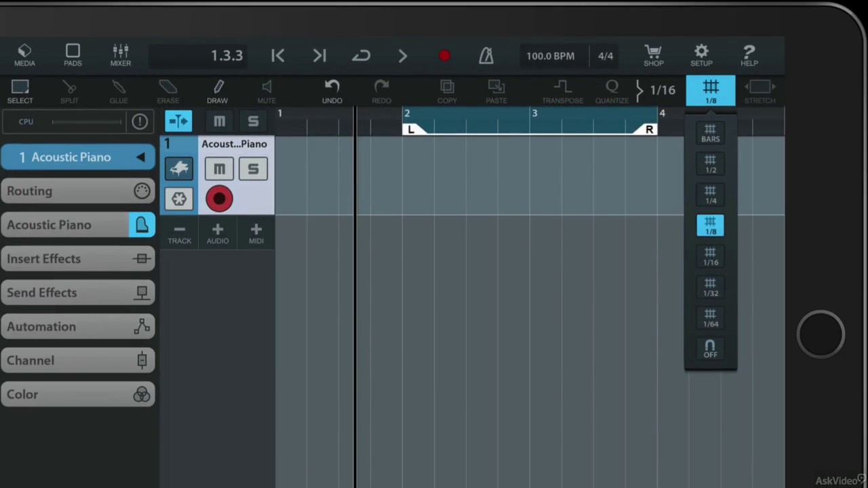Viewport: 868px width, 488px height.
Task: Expand the Routing section
Action: click(x=78, y=191)
